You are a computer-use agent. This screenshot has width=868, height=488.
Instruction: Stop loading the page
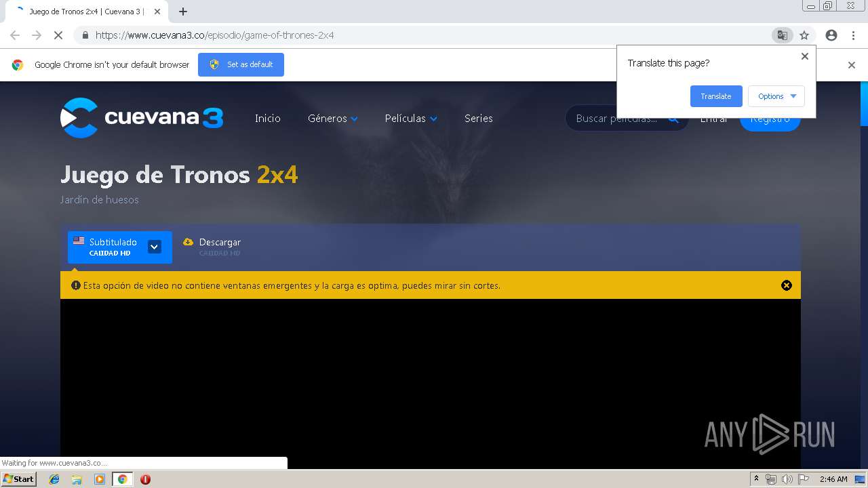point(58,35)
